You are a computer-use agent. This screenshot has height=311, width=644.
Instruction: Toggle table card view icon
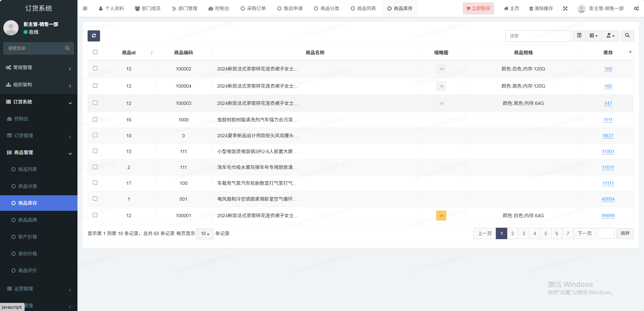[579, 36]
